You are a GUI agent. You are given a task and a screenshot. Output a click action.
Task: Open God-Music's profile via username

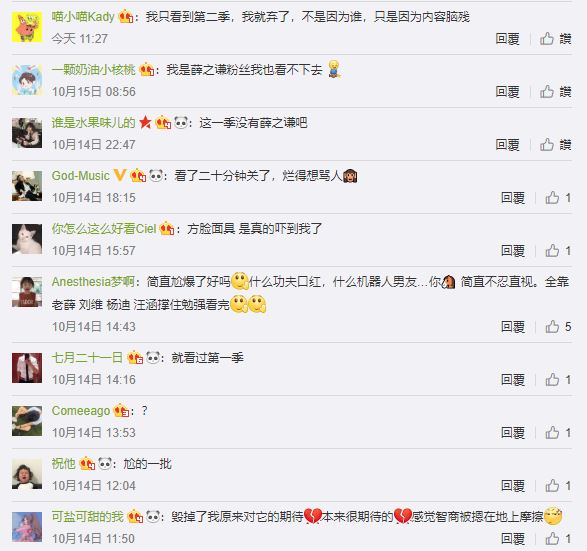80,176
